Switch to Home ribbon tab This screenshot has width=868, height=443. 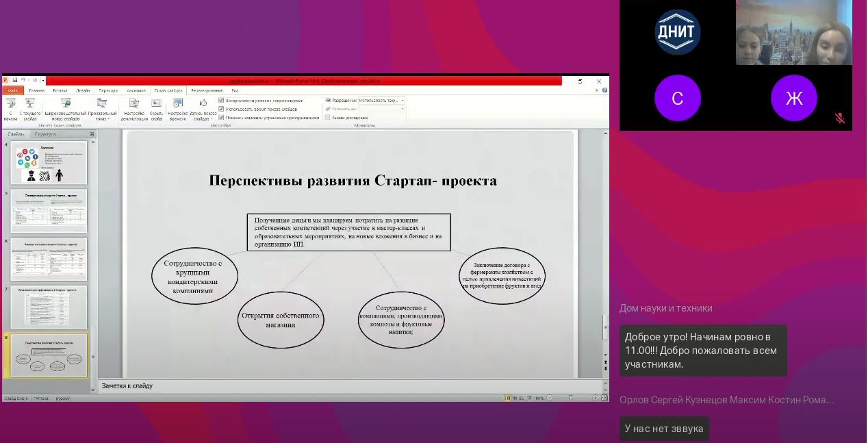click(x=36, y=90)
